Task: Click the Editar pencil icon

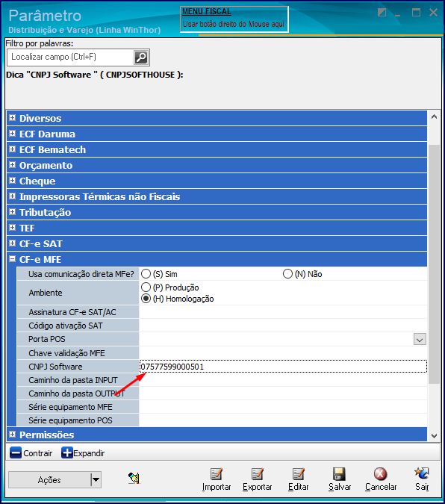Action: point(298,474)
